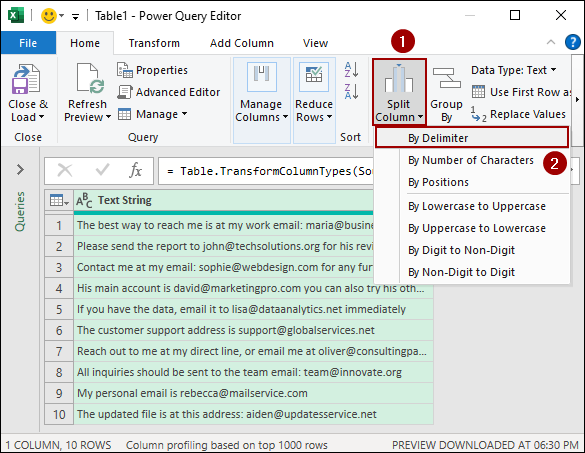
Task: Switch to the Home tab
Action: [x=85, y=43]
